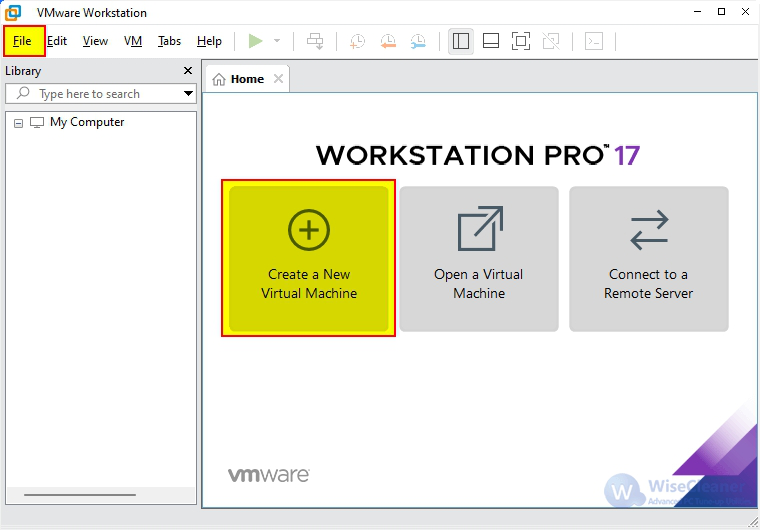Maximize the VMware Workstation window
Image resolution: width=760 pixels, height=530 pixels.
coord(721,12)
